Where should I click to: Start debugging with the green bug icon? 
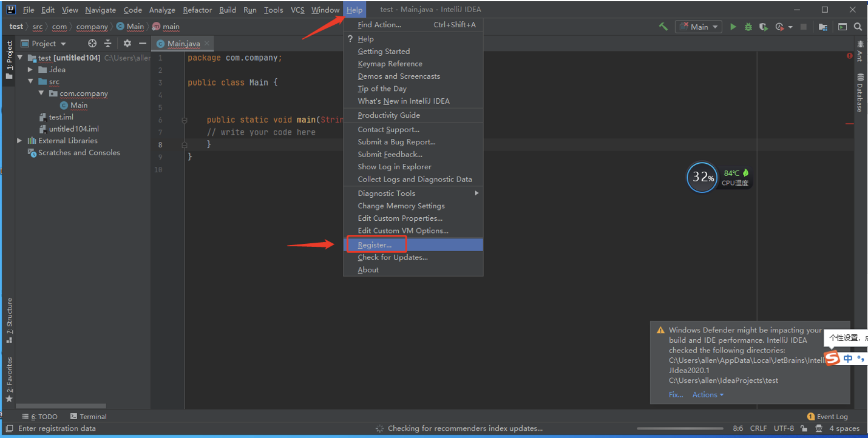[x=748, y=27]
